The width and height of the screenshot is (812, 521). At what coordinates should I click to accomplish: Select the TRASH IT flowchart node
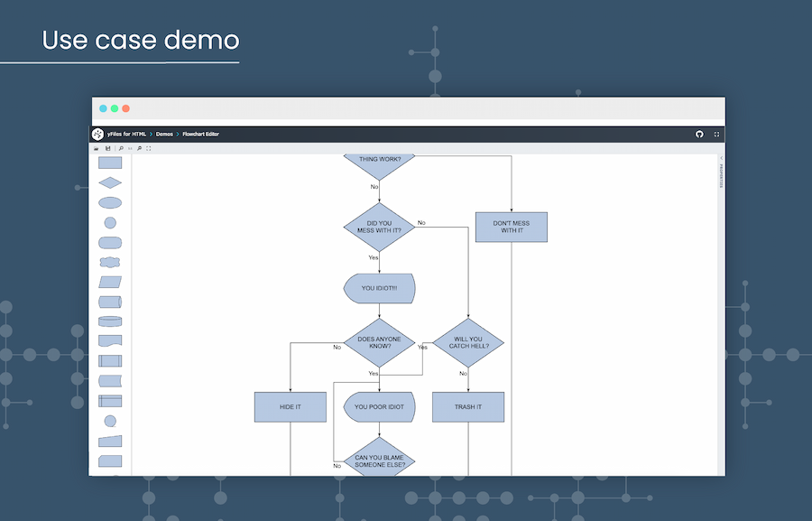pos(468,407)
